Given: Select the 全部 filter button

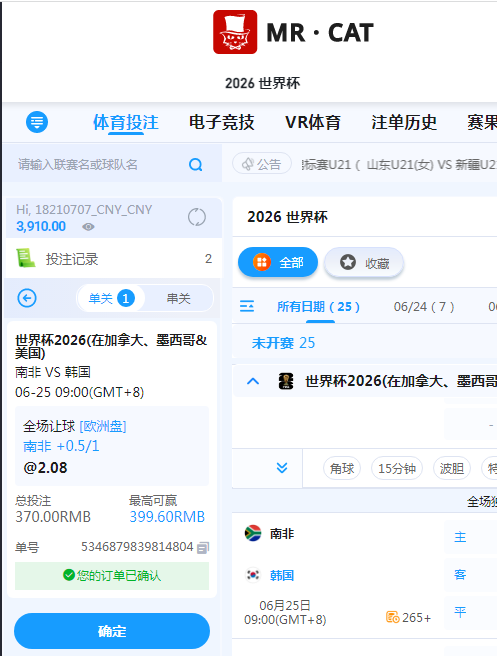Looking at the screenshot, I should click(x=278, y=262).
